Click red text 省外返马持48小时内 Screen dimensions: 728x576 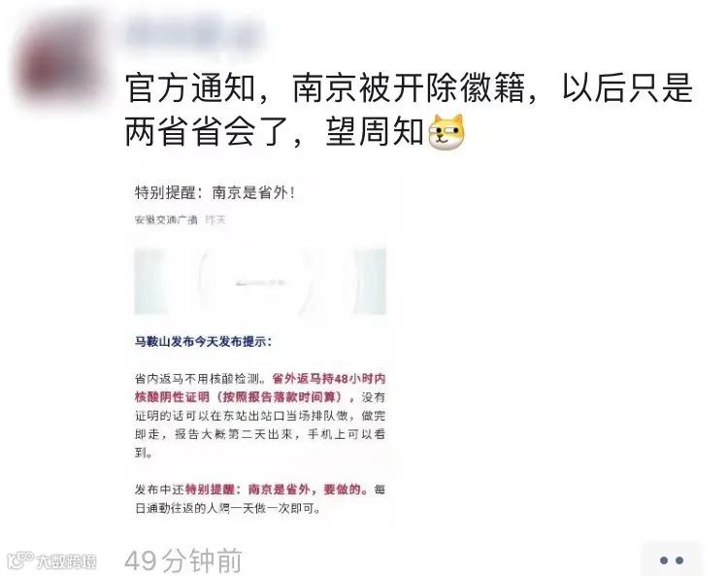pos(329,379)
